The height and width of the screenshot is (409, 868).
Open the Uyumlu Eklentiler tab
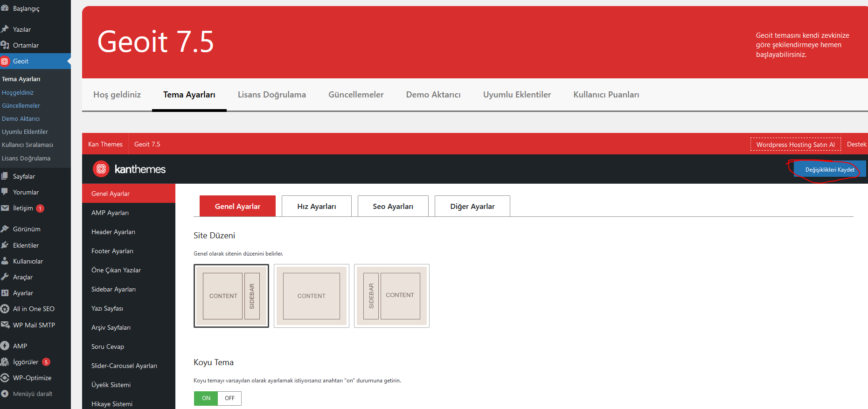tap(517, 95)
